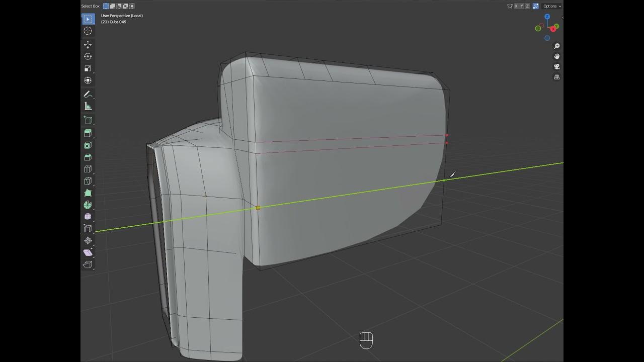The image size is (644, 362).
Task: Select the Move tool
Action: (x=88, y=45)
